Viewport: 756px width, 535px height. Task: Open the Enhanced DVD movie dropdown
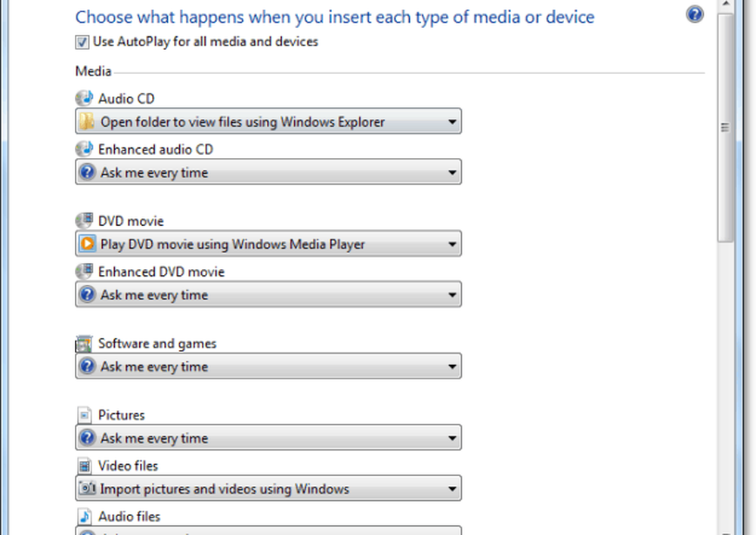click(x=268, y=295)
